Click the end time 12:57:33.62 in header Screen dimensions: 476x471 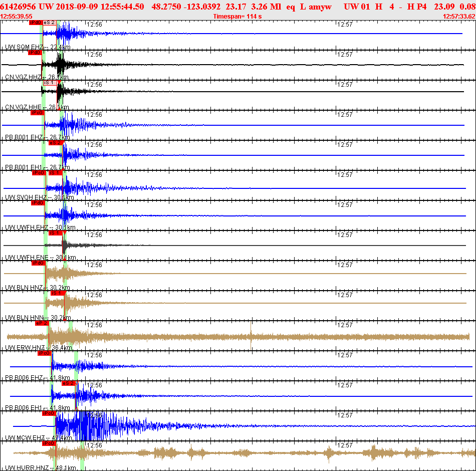pos(459,17)
